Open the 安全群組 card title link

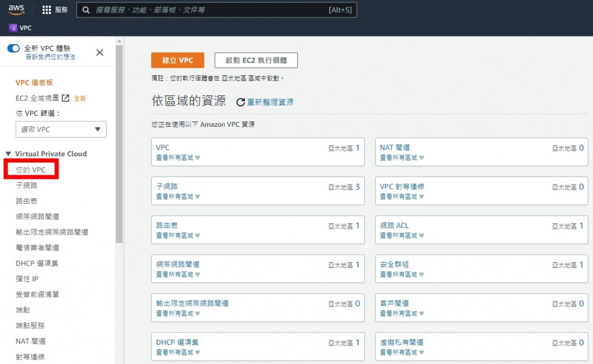[394, 264]
